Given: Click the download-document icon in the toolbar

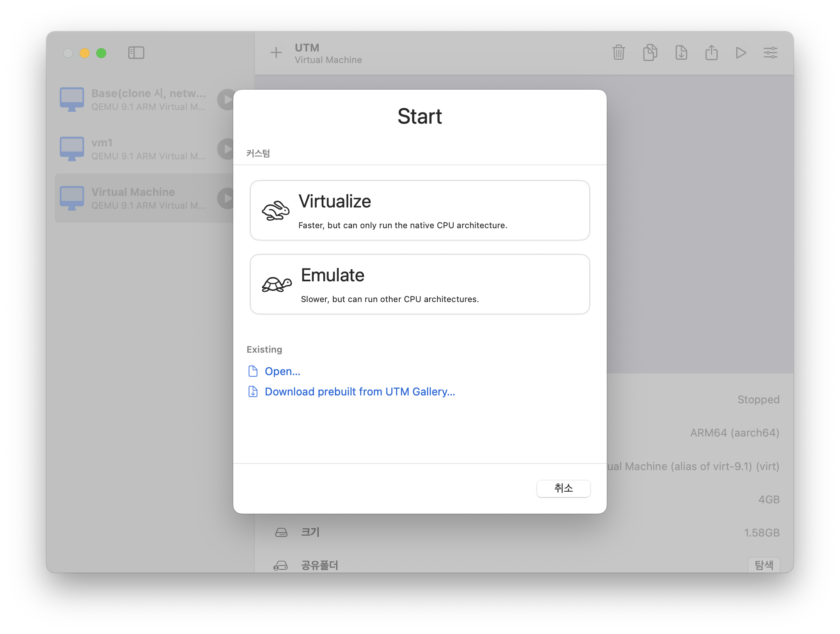Looking at the screenshot, I should [681, 53].
